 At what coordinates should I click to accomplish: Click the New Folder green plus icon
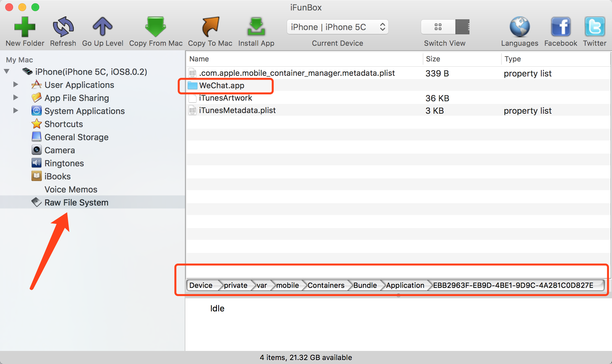point(25,27)
